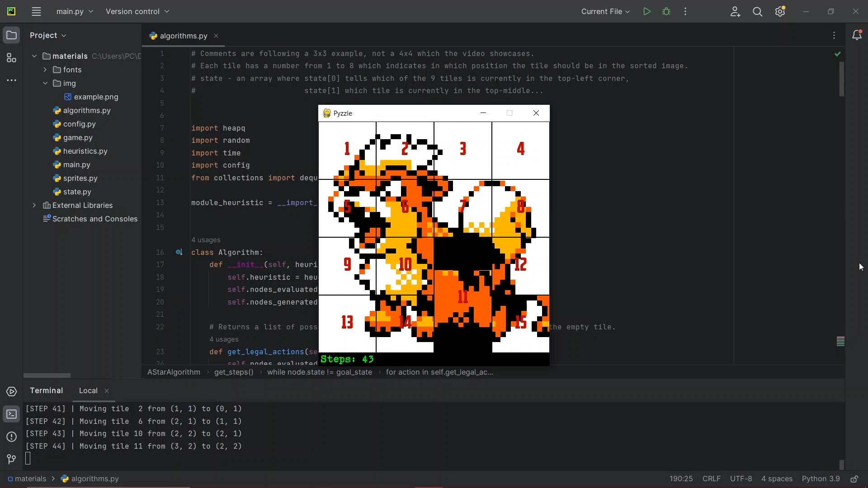
Task: Minimize the Pyzzle game window
Action: click(x=483, y=113)
